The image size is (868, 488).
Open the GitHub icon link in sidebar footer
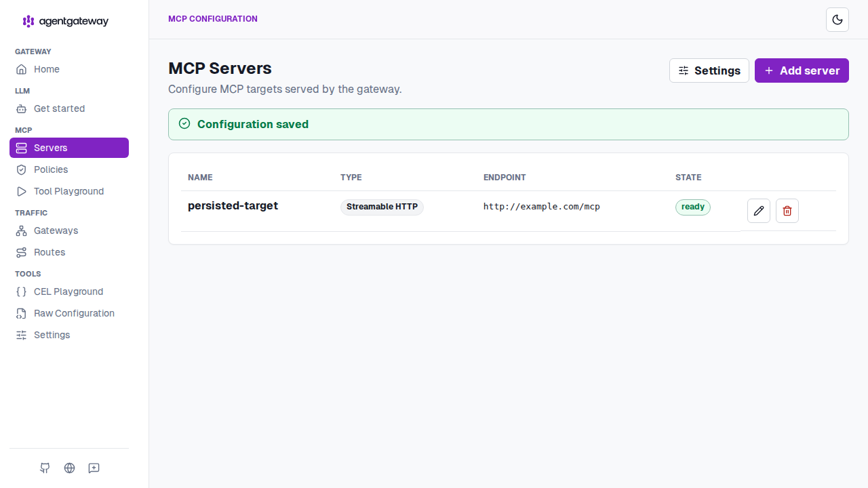pos(45,468)
